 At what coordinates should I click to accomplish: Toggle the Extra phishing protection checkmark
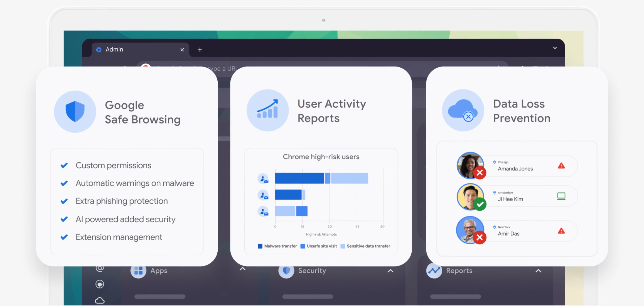(x=64, y=201)
